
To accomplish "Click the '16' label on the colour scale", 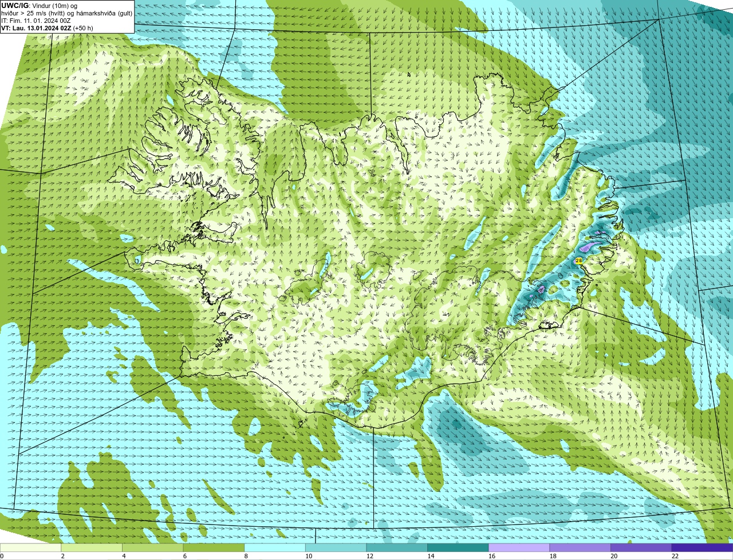I will tap(492, 556).
